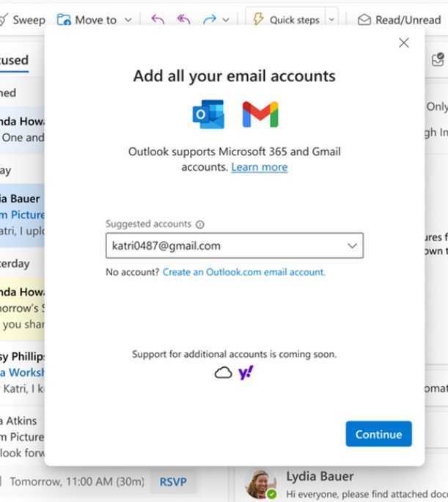Click the Suggested accounts info icon

tap(200, 224)
